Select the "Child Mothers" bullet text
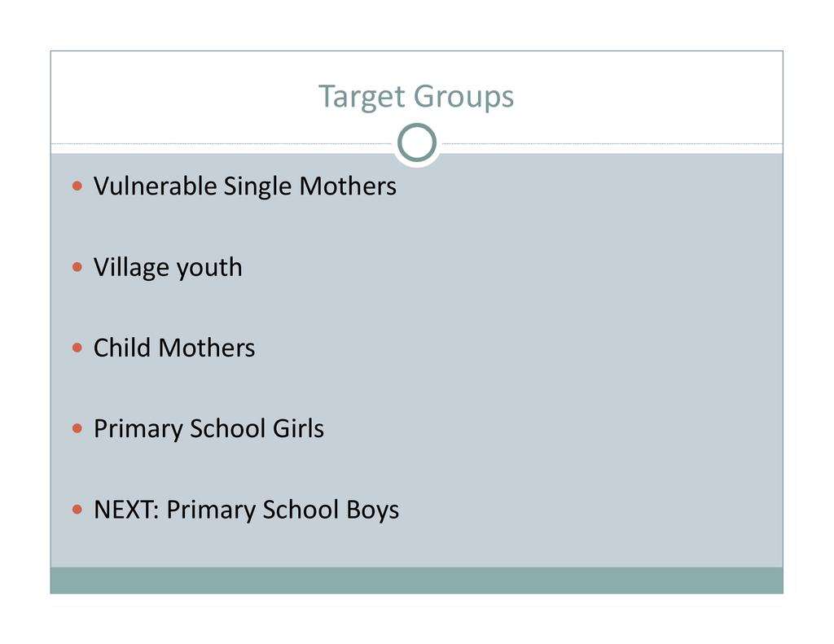 (x=173, y=348)
